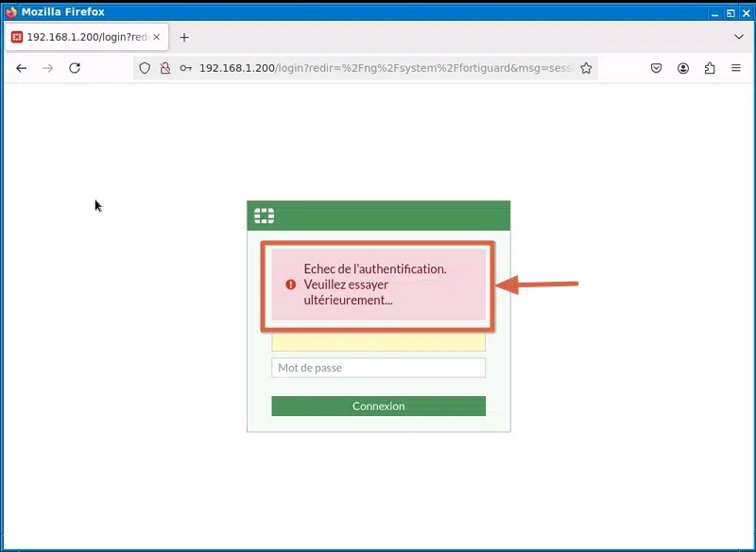The image size is (756, 552).
Task: Go back to the previous page
Action: [x=21, y=68]
